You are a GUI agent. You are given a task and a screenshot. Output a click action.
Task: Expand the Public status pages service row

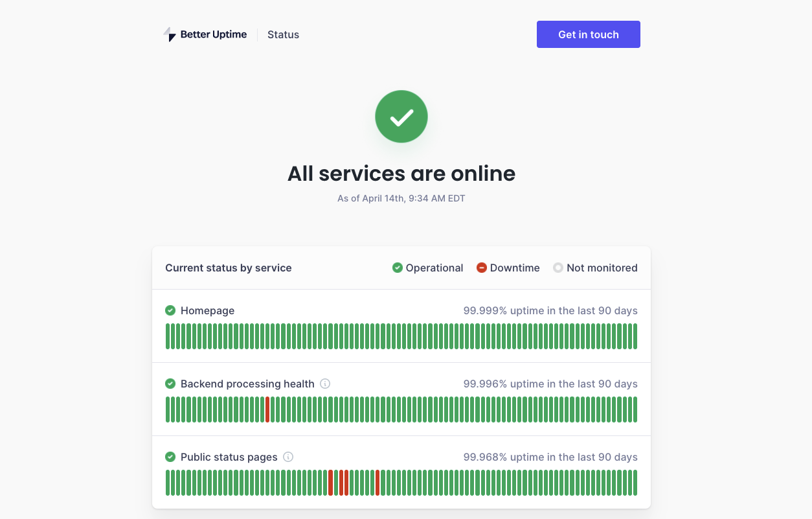401,472
